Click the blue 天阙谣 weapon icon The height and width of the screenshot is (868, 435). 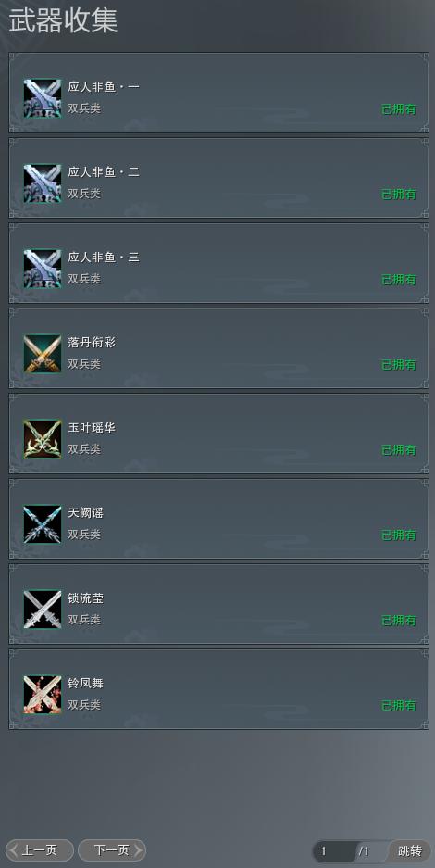43,524
